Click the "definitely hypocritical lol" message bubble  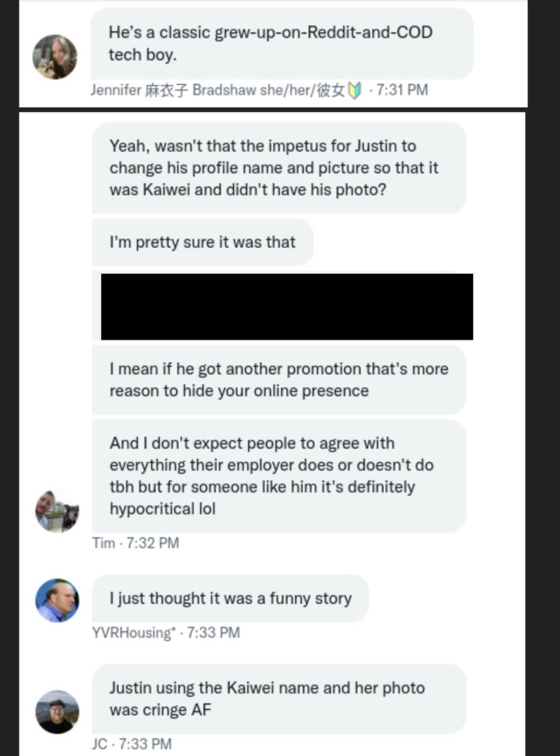point(278,475)
